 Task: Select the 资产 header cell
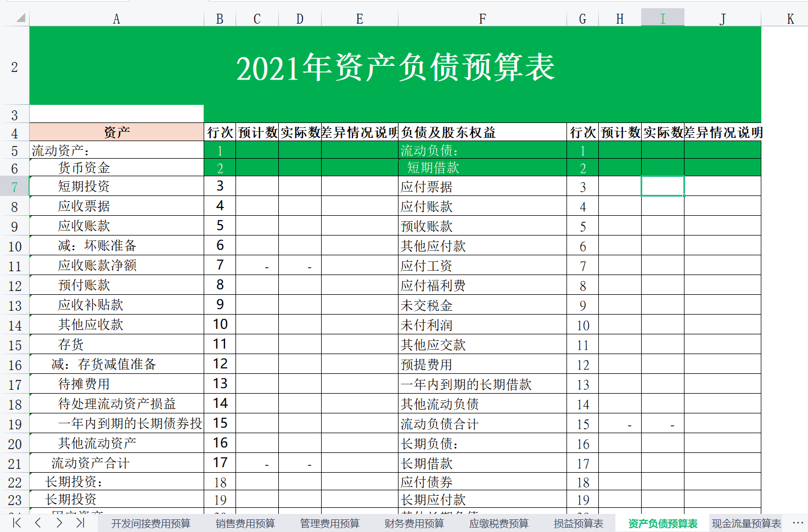116,132
